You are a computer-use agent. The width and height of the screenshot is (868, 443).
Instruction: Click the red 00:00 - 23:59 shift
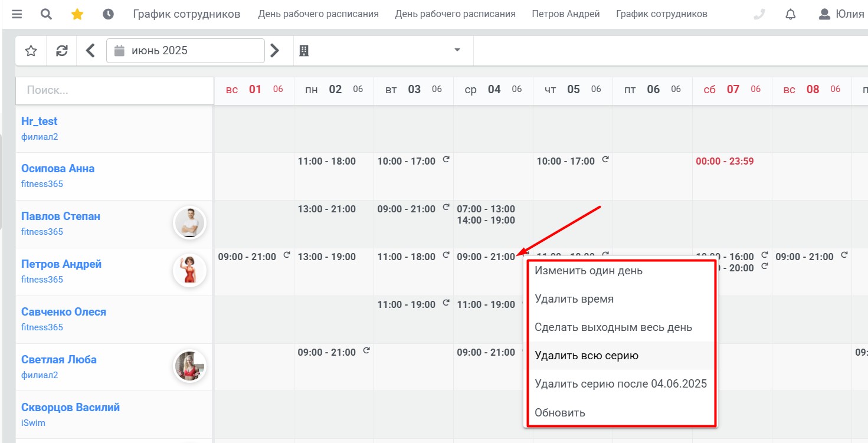[x=725, y=161]
